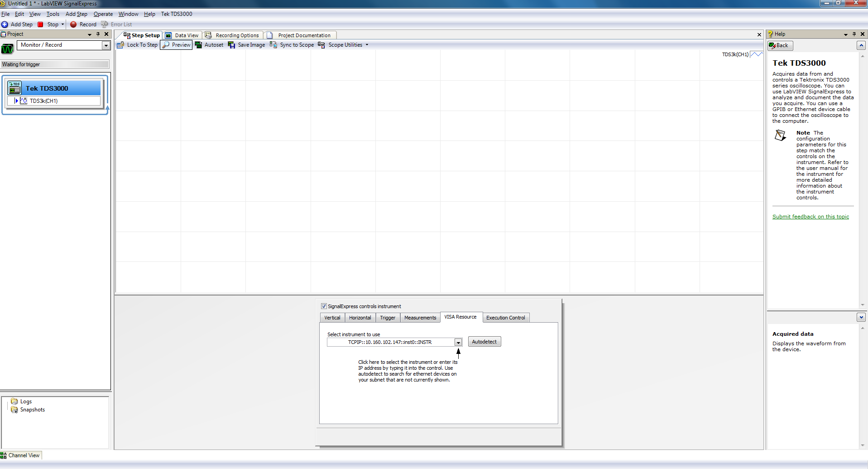The height and width of the screenshot is (469, 868).
Task: Open the Monitor / Record mode dropdown
Action: (106, 45)
